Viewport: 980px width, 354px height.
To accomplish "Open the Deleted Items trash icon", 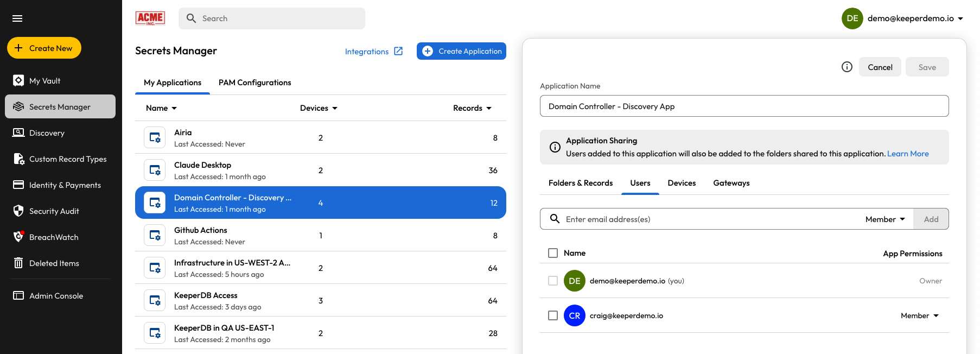I will pos(18,263).
